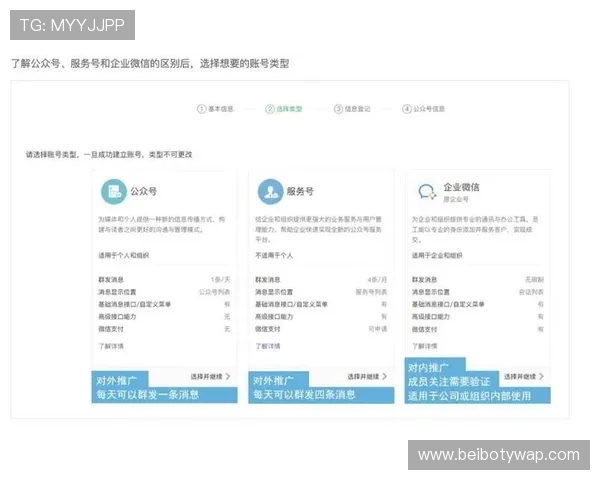Click the 公众号 card description paragraph
600x480 pixels.
point(162,224)
